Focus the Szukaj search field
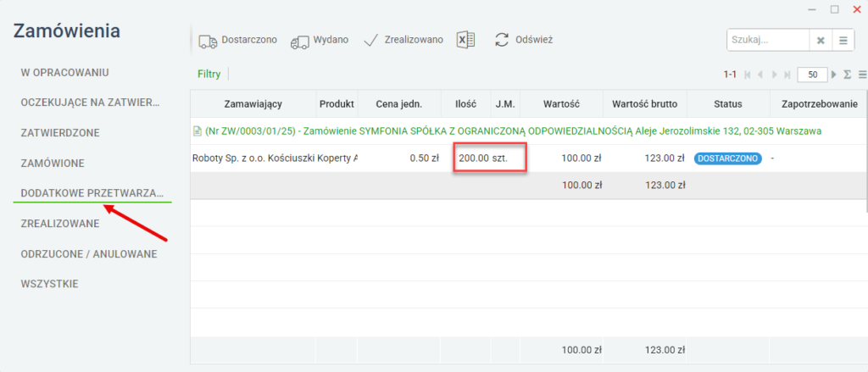 [x=768, y=40]
